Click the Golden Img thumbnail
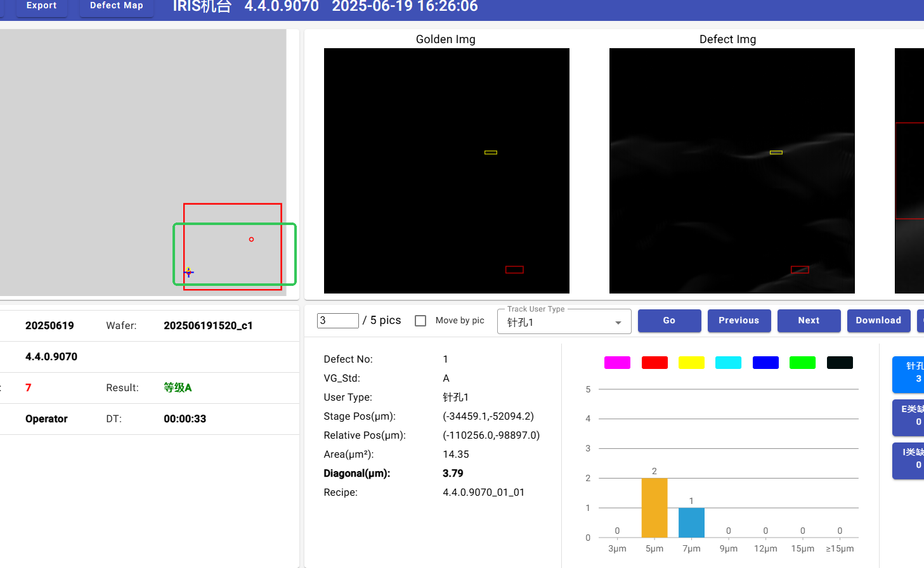The image size is (924, 568). point(446,171)
